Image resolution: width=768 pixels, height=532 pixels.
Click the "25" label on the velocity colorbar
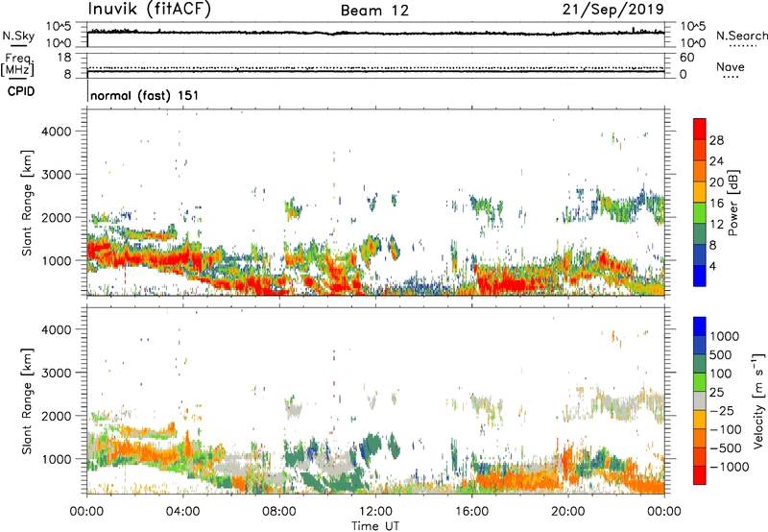(x=717, y=393)
